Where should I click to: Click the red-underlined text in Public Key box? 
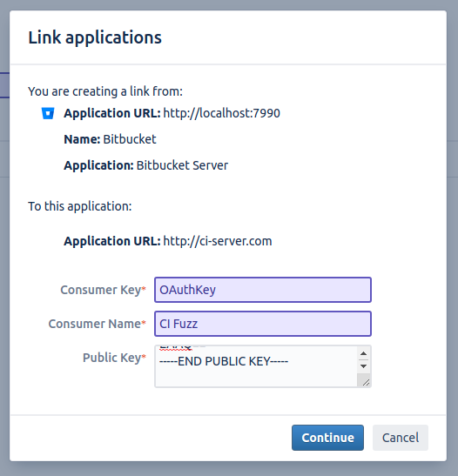(176, 347)
